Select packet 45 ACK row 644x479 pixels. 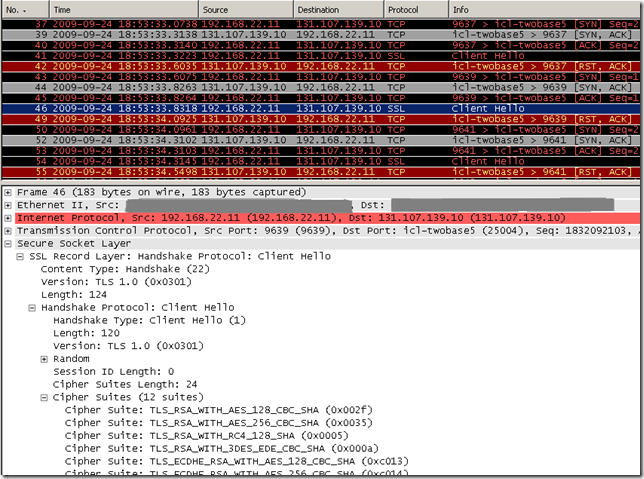coord(321,98)
